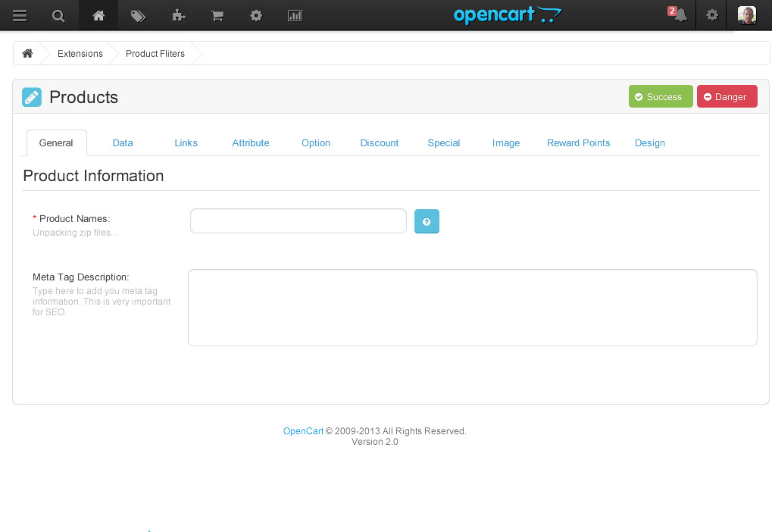The width and height of the screenshot is (772, 532).
Task: Click the opencart logo
Action: point(507,15)
